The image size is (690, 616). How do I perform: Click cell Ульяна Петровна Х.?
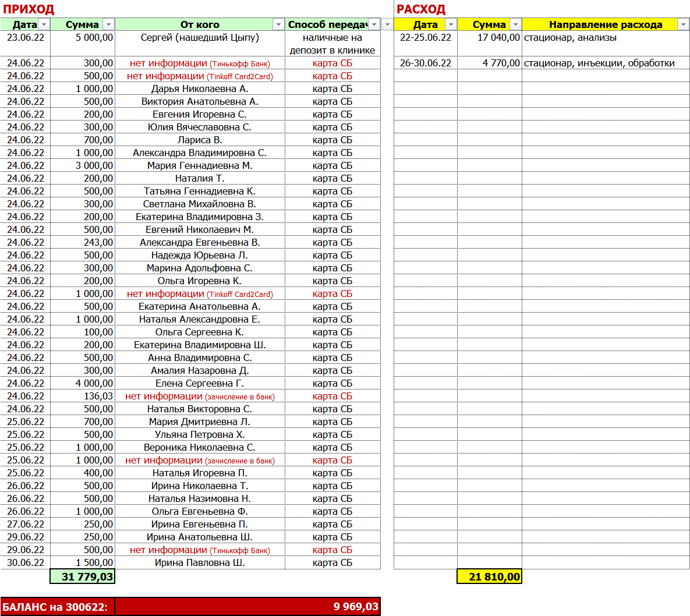pos(200,434)
